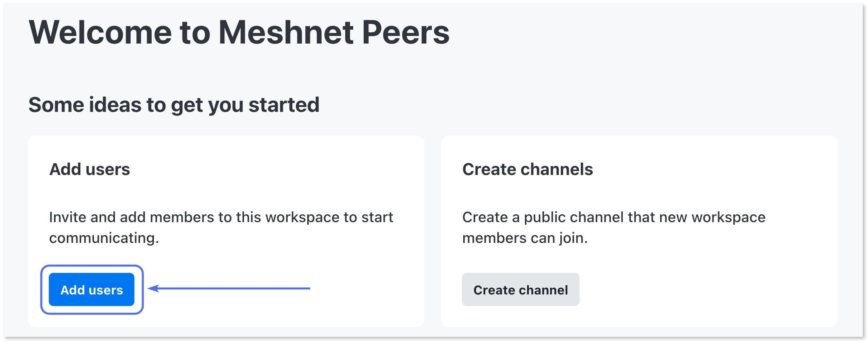Click the blue arrow pointing to Add users
868x342 pixels.
click(229, 288)
